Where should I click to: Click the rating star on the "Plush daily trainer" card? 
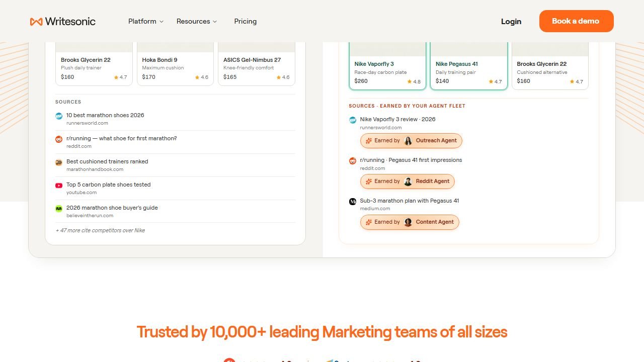[116, 77]
